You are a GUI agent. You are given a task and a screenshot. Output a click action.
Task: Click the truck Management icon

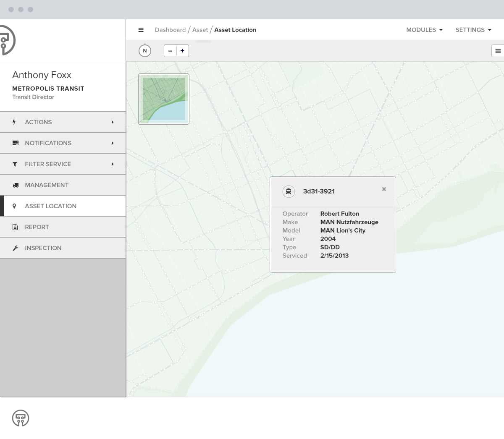pos(16,185)
